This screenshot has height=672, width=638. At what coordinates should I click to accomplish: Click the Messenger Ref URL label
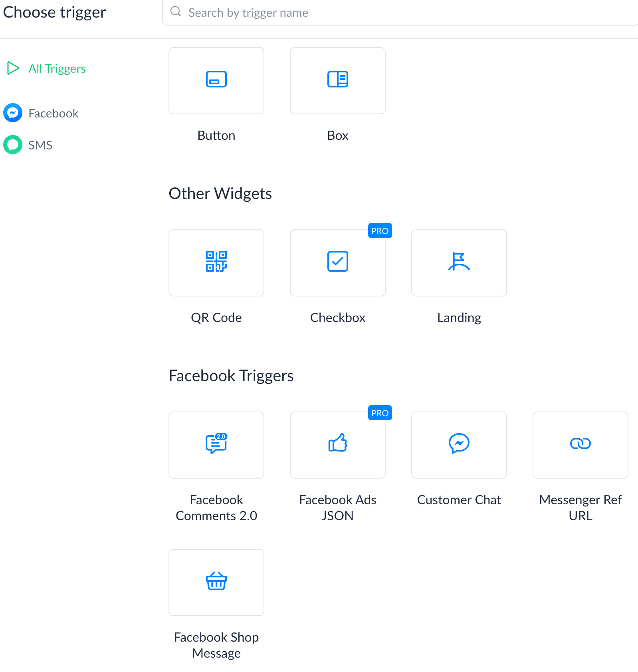click(581, 508)
